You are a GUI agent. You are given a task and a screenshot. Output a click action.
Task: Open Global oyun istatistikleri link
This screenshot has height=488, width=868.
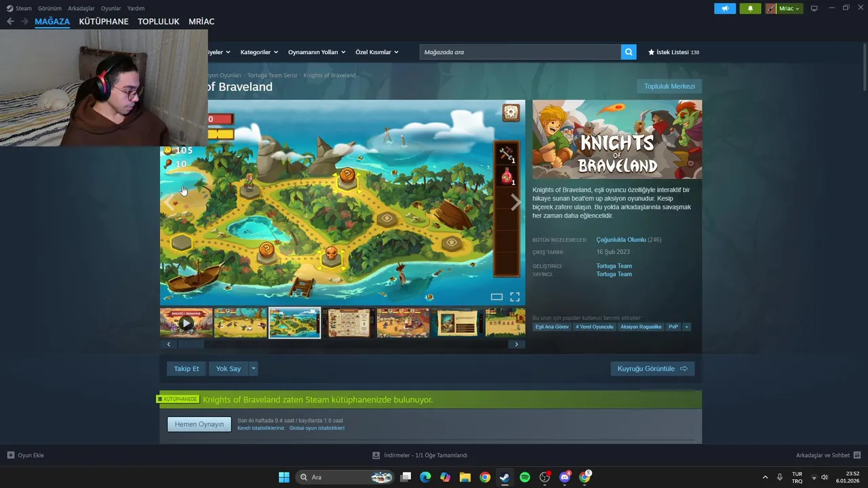tap(317, 428)
